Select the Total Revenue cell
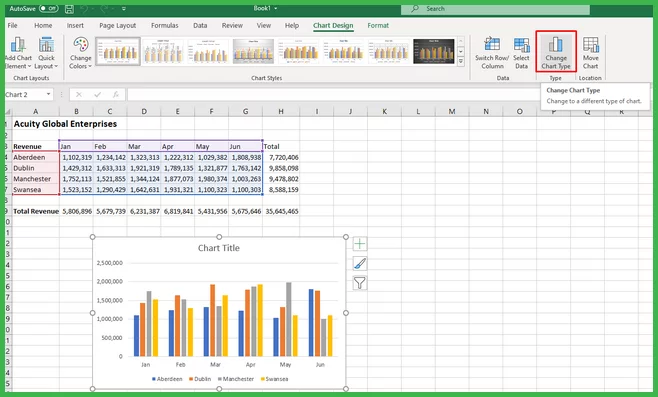Screen dimensions: 658x397 tap(36, 212)
